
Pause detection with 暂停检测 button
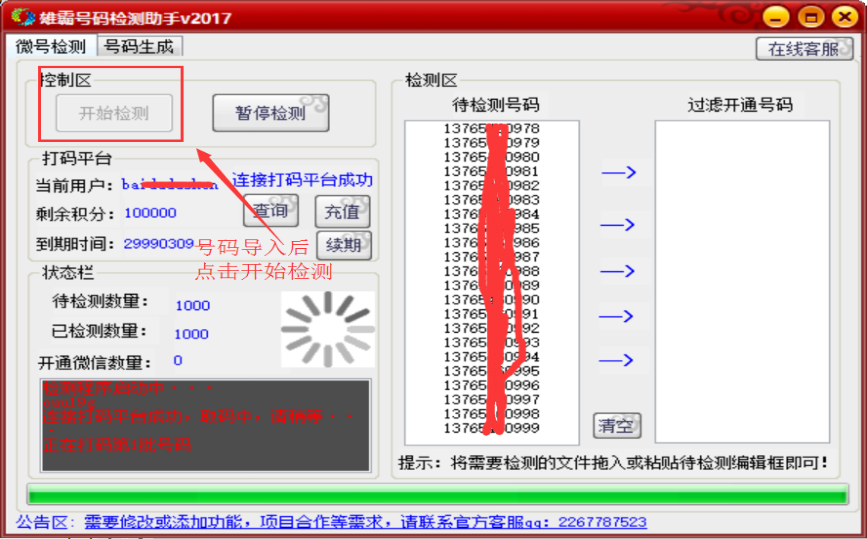pos(270,113)
